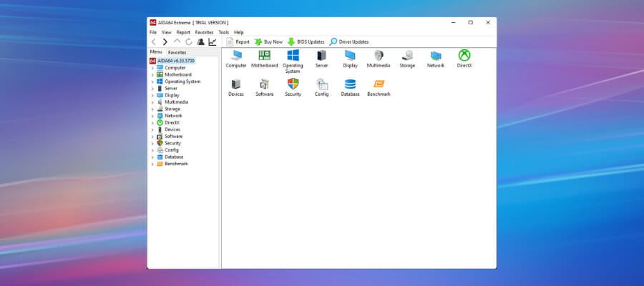Open the Tools menu
Screen dimensions: 644x286
224,32
